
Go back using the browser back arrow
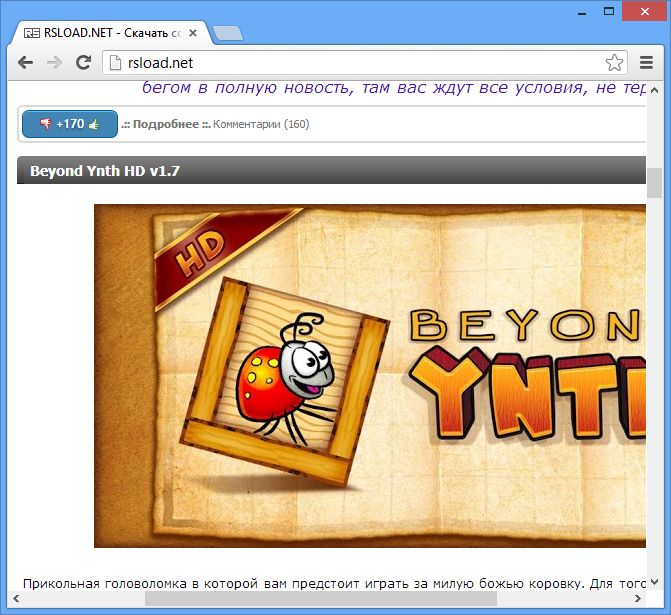pos(26,63)
